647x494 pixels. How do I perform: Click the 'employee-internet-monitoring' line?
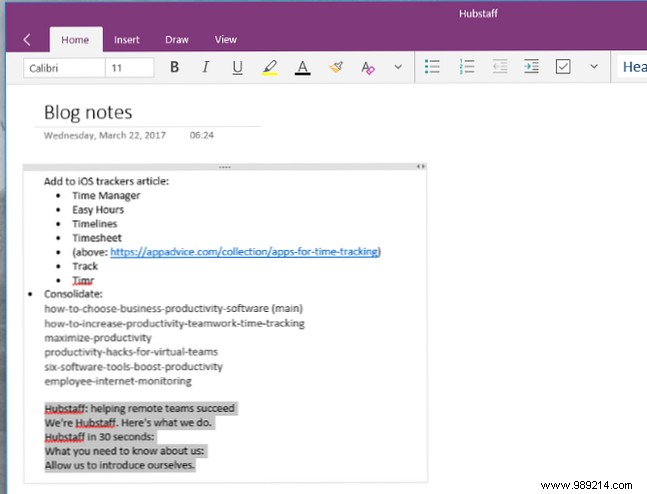tap(118, 381)
